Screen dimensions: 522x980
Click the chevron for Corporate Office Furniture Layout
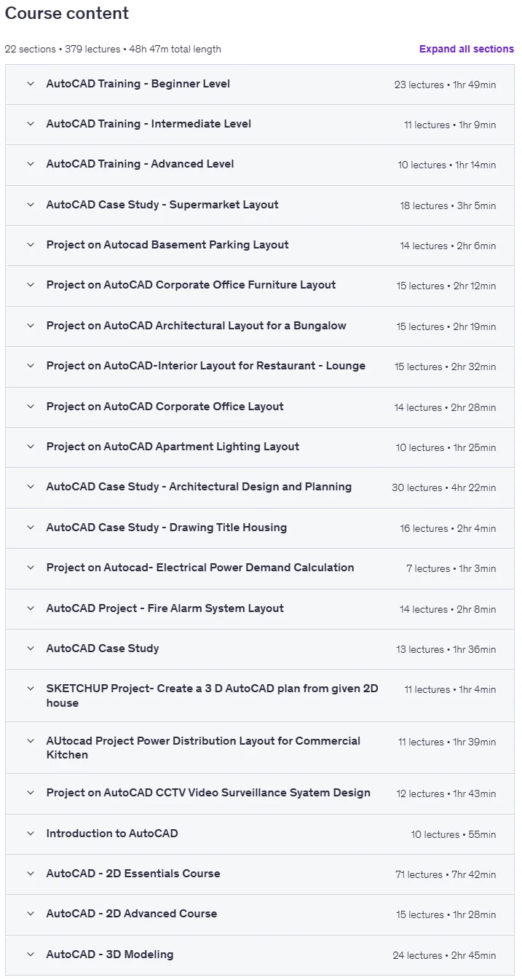pos(31,285)
